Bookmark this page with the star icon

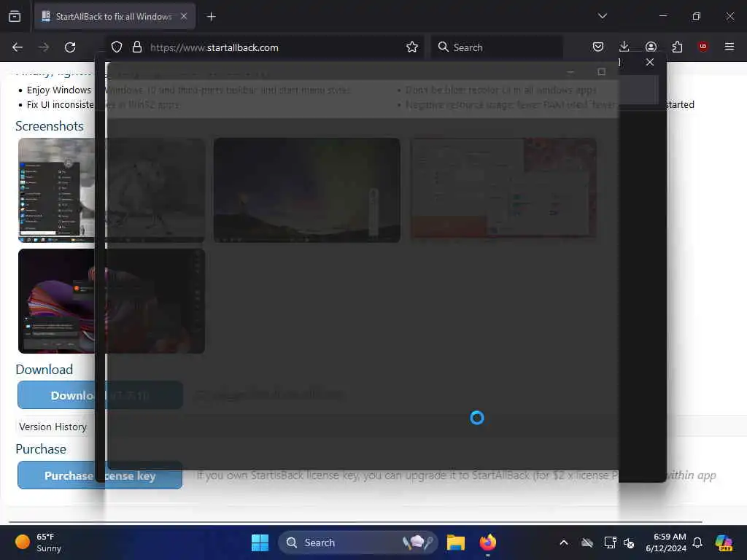coord(412,47)
